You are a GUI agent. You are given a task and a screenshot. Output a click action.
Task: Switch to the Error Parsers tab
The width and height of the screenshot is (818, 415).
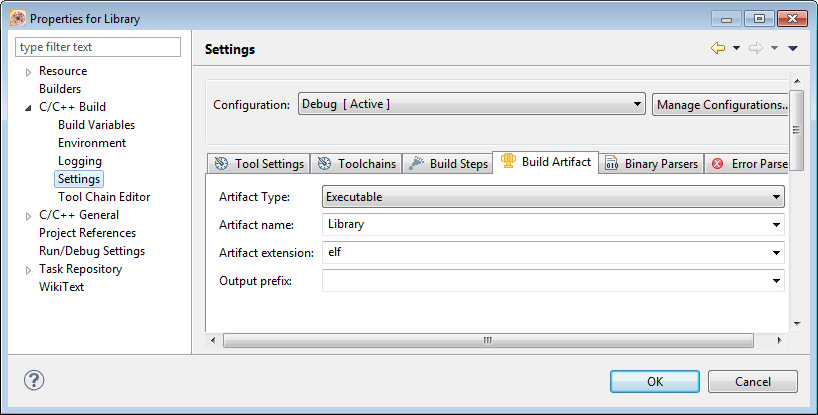click(749, 164)
